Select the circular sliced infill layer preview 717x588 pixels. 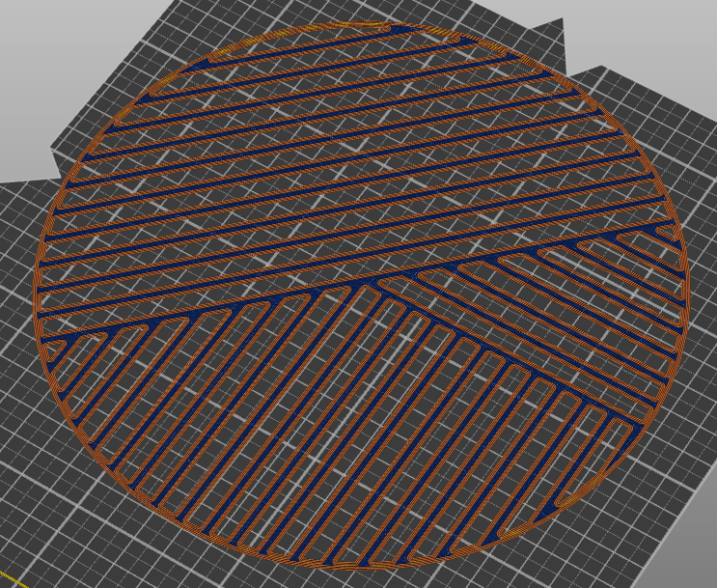(x=361, y=295)
